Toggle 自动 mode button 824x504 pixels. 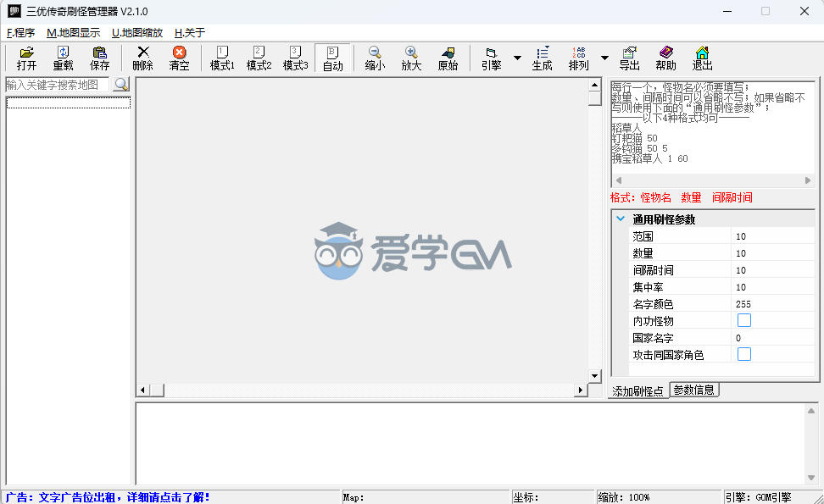(x=332, y=58)
